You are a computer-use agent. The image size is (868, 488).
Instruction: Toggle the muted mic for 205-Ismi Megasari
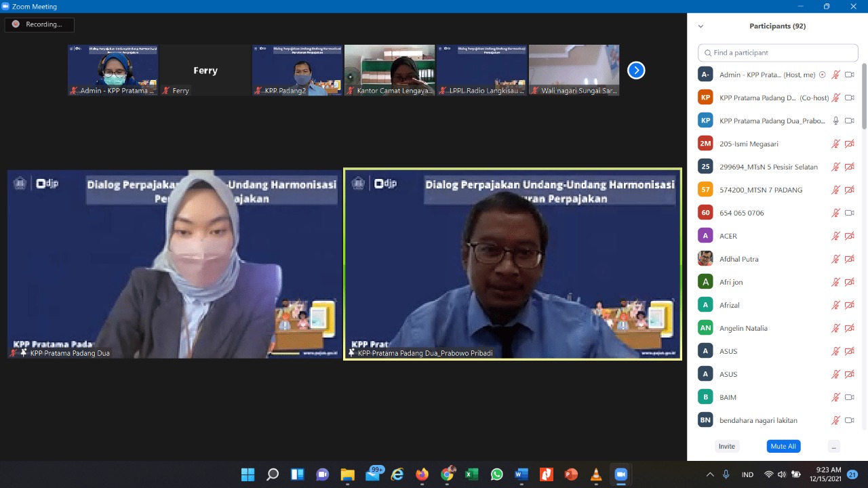point(836,144)
